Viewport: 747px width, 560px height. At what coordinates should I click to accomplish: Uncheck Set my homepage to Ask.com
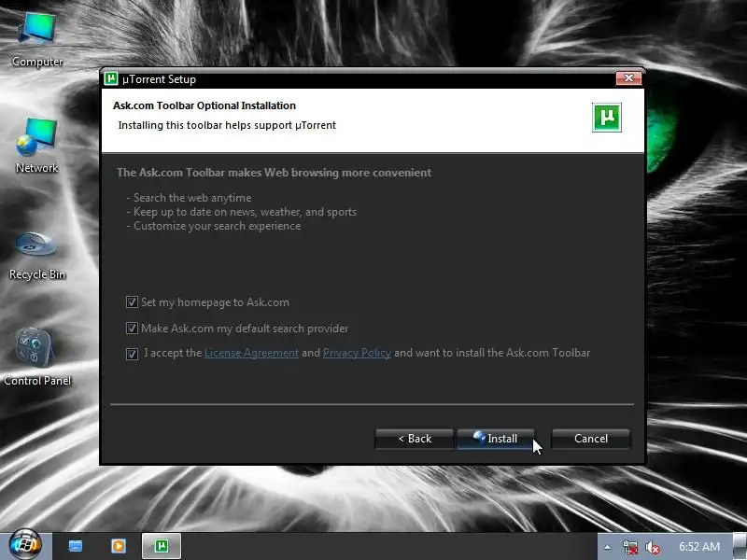coord(132,302)
